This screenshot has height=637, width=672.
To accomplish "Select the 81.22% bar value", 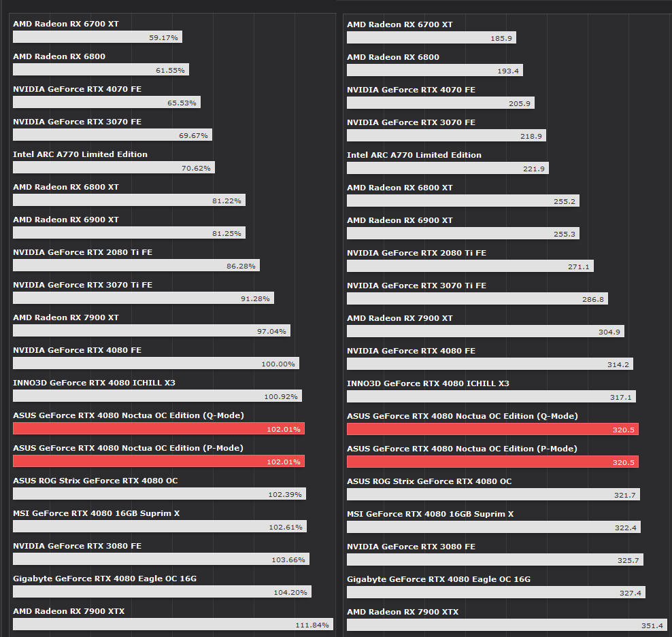I will click(x=226, y=201).
